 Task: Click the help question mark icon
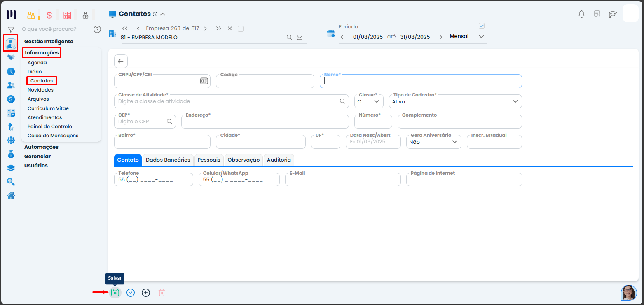click(x=97, y=29)
